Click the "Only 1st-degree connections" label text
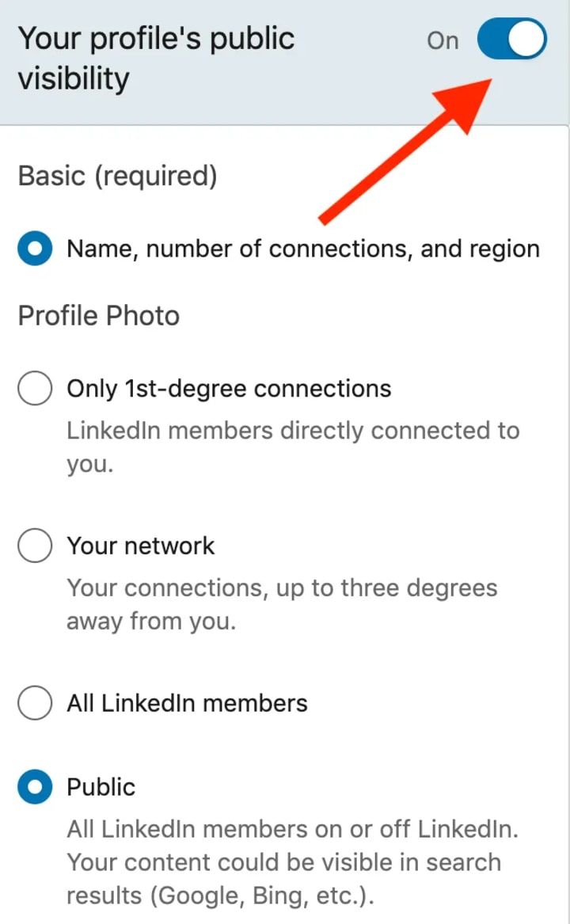Viewport: 570px width, 924px height. [x=229, y=389]
